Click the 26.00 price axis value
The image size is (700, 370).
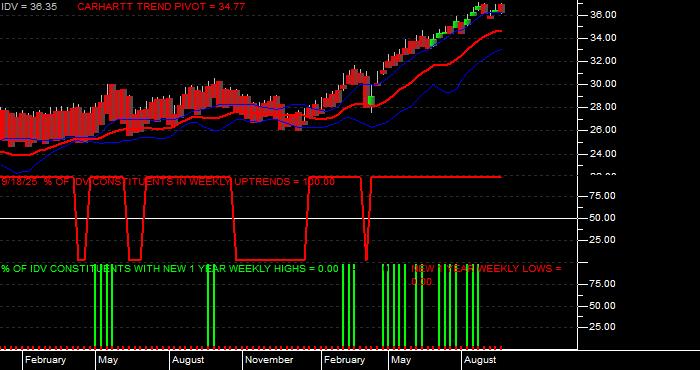pos(602,130)
